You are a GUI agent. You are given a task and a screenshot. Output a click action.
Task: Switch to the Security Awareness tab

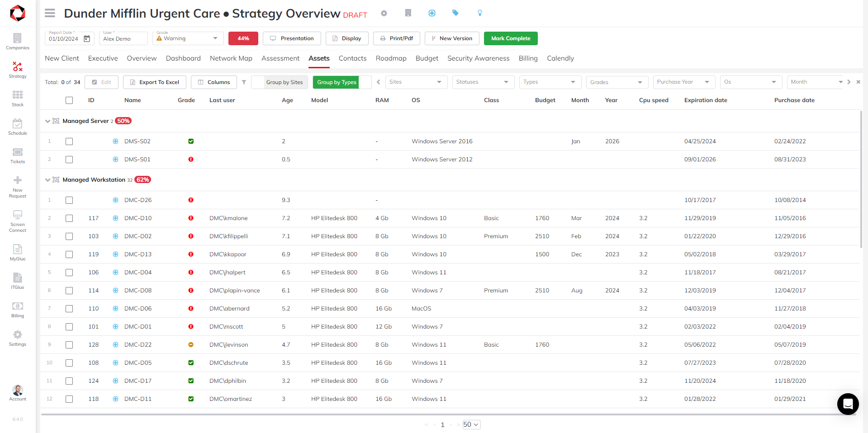(x=479, y=58)
